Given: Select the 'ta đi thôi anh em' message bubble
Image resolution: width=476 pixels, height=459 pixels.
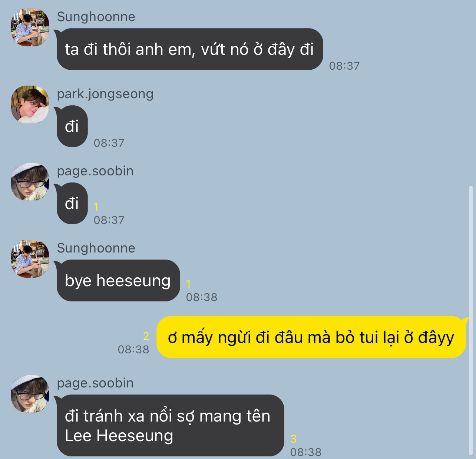Looking at the screenshot, I should (x=189, y=49).
